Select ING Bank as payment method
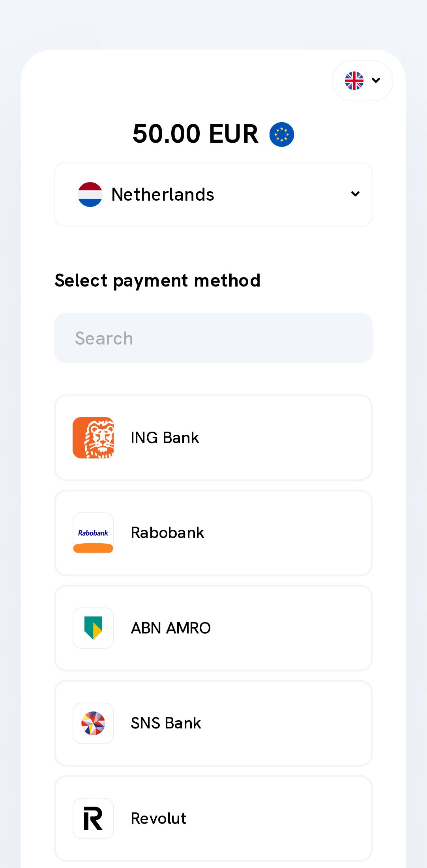Viewport: 427px width, 868px height. tap(213, 438)
